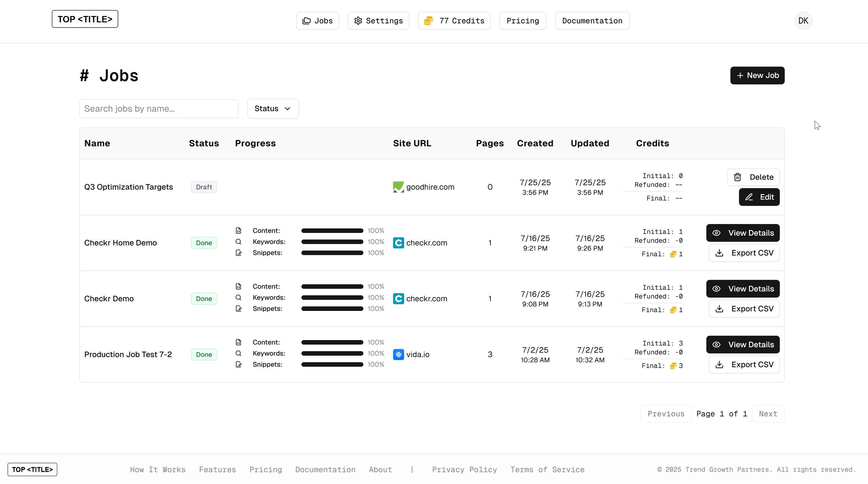Open Jobs in top navigation
Image resolution: width=868 pixels, height=484 pixels.
[x=317, y=21]
